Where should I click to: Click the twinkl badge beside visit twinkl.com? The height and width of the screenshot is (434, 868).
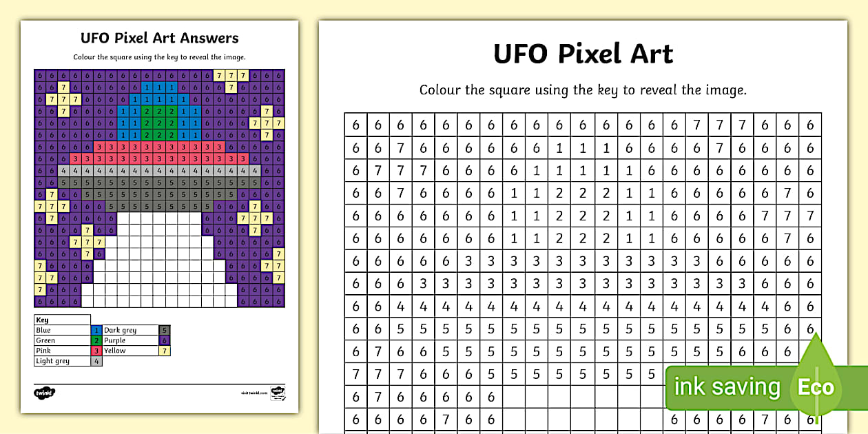pos(277,392)
